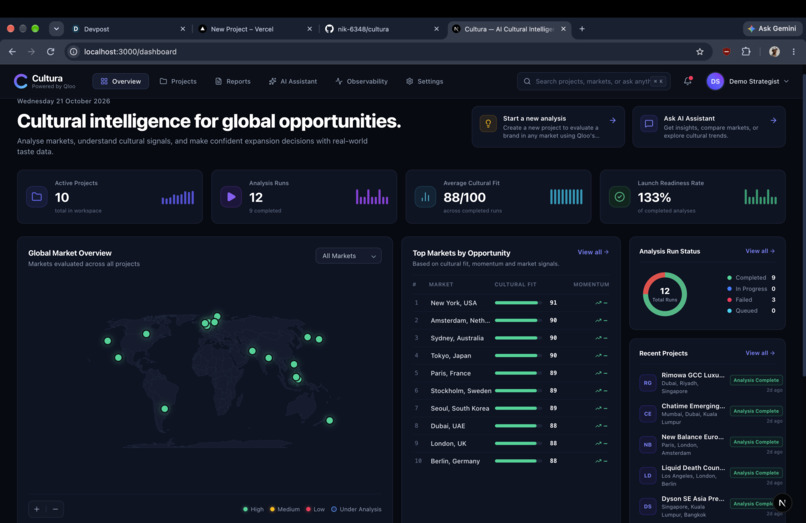
Task: Zoom in the map with plus button
Action: pyautogui.click(x=37, y=509)
